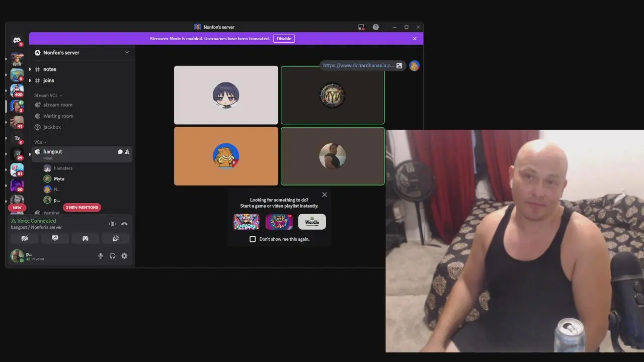
Task: Open the server icon with 400 badge
Action: (17, 90)
